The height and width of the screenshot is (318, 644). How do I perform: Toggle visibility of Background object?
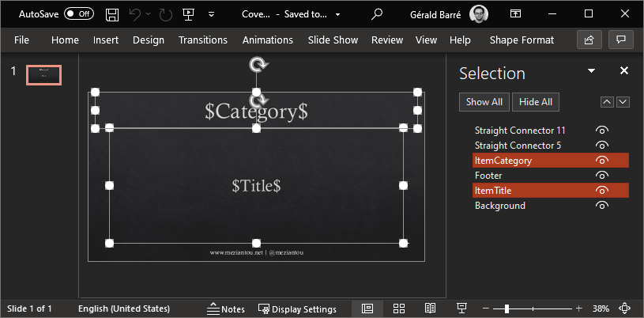602,206
